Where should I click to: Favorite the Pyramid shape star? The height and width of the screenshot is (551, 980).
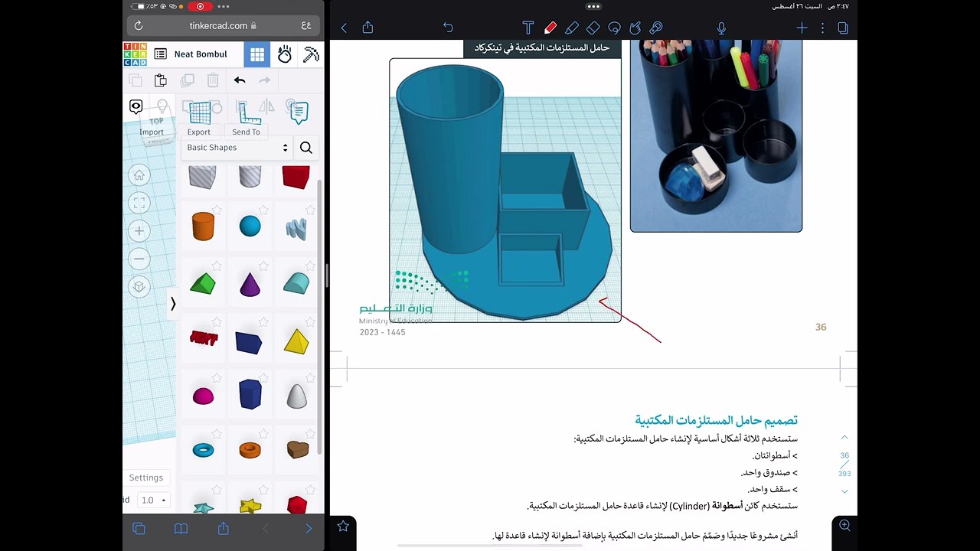[310, 322]
